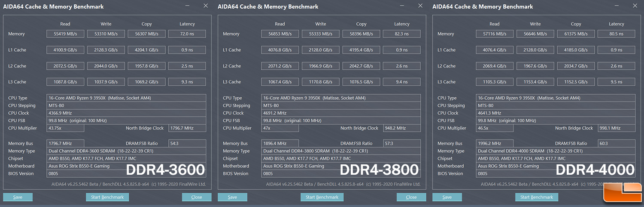
Task: Click the DRAM:FSB Ratio field showing 57:3
Action: coord(401,143)
